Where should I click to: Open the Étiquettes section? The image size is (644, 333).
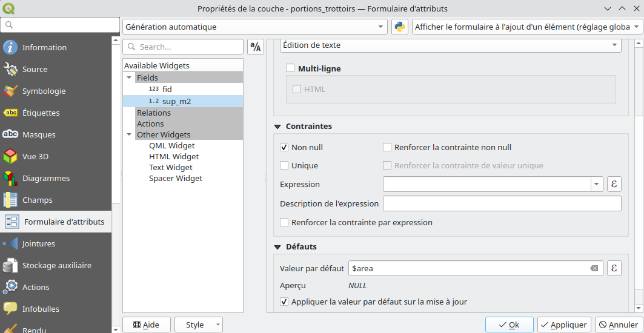pyautogui.click(x=41, y=113)
